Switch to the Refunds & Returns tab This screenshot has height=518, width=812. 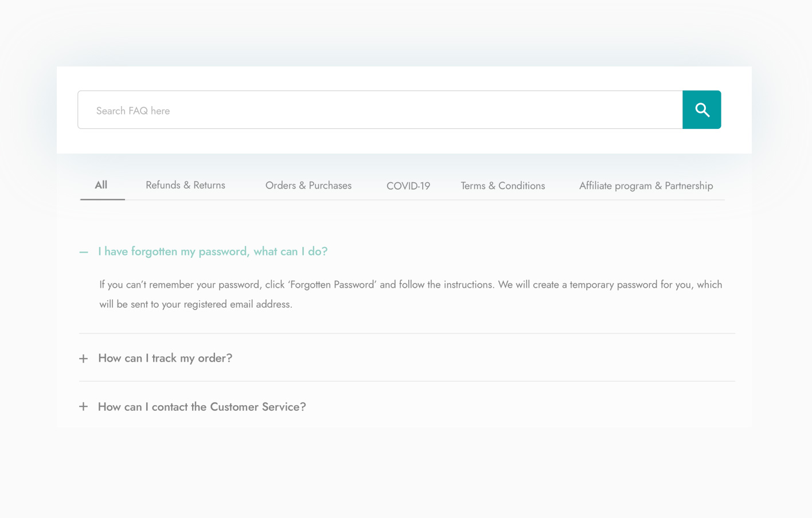pyautogui.click(x=185, y=185)
